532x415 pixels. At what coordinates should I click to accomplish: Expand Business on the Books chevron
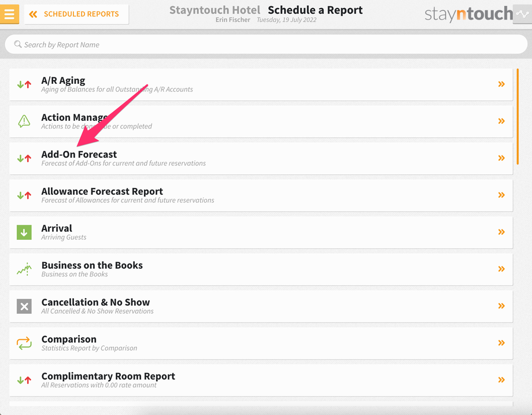point(501,269)
